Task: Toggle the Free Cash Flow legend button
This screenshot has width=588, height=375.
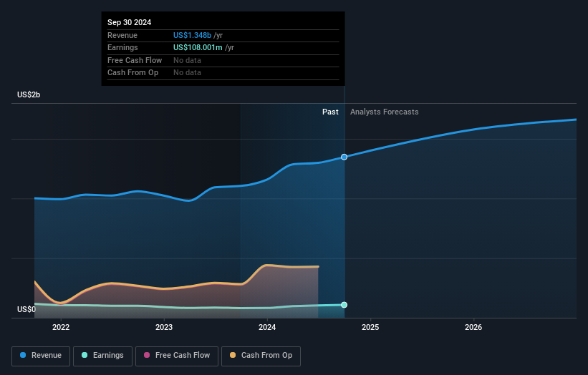Action: 177,356
